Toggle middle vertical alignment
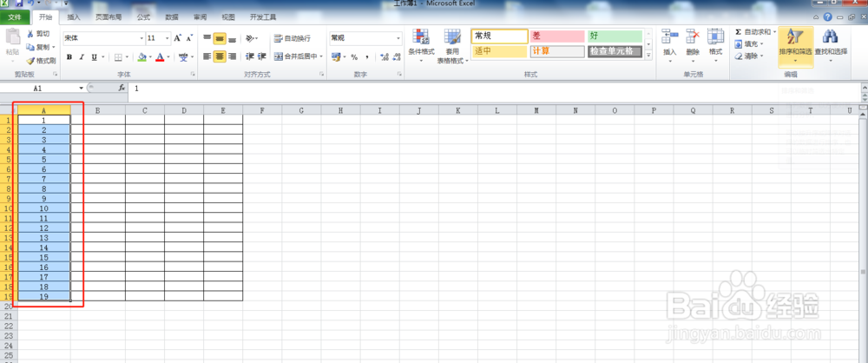The height and width of the screenshot is (363, 868). [220, 39]
